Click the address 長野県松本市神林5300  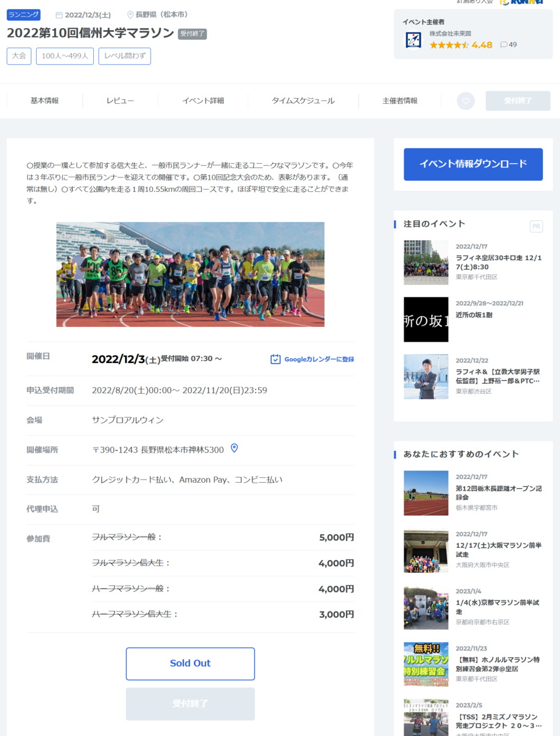click(182, 450)
